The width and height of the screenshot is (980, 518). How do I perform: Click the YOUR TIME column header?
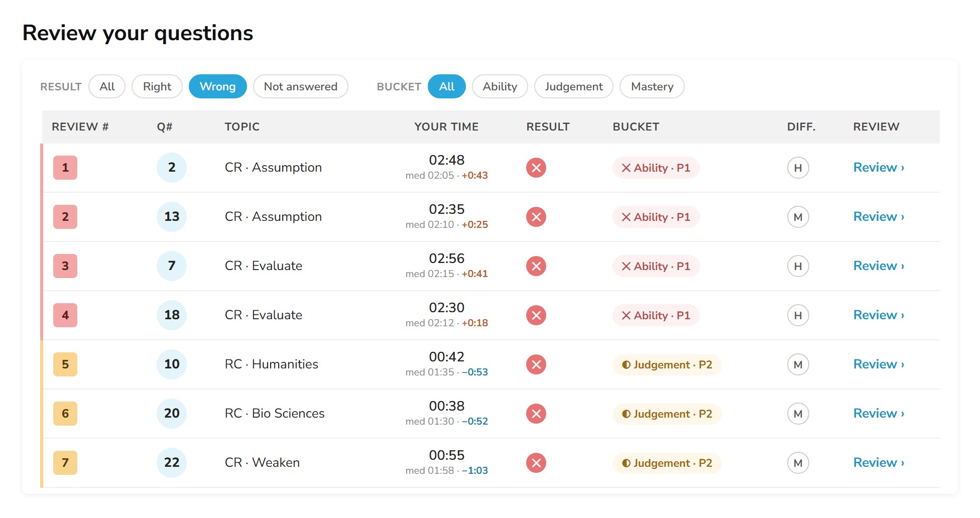tap(446, 127)
